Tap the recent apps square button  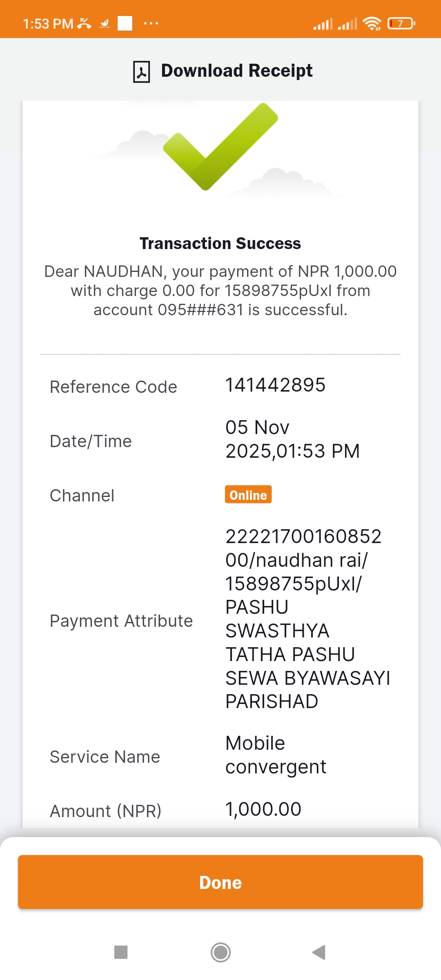(x=121, y=952)
